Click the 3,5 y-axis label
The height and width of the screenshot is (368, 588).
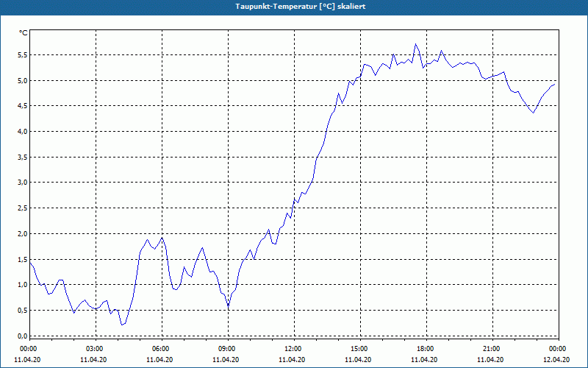[23, 157]
